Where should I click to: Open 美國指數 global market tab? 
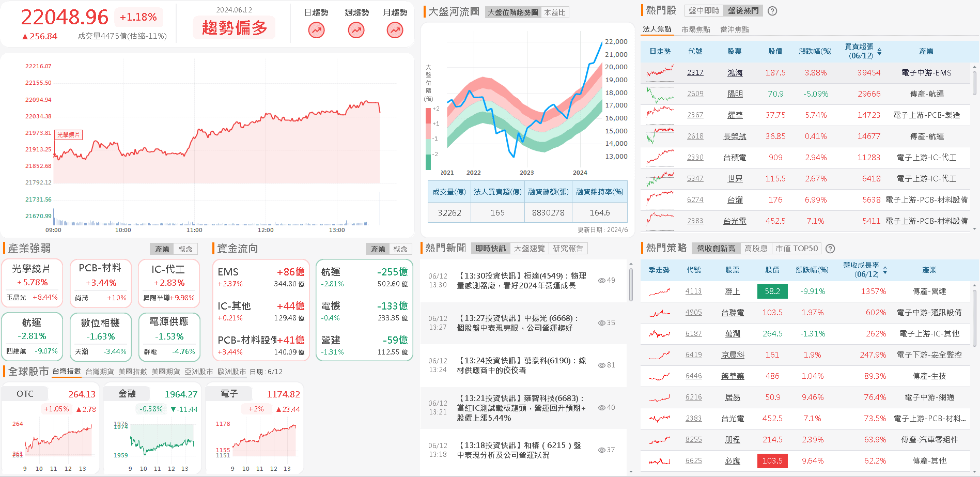[133, 372]
